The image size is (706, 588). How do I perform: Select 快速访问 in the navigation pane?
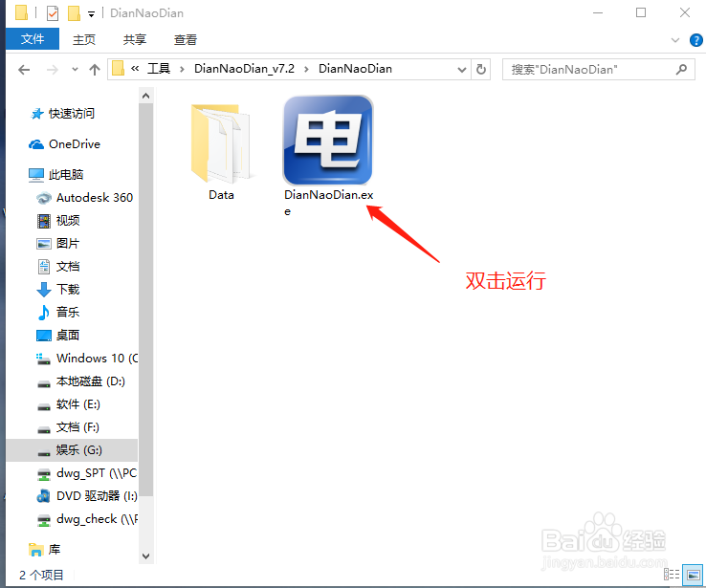62,114
